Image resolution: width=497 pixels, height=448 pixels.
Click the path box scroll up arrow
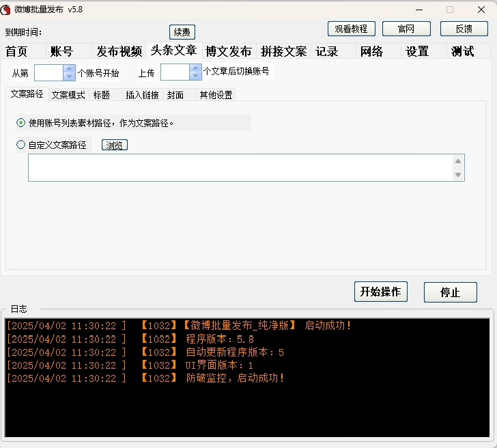coord(458,161)
